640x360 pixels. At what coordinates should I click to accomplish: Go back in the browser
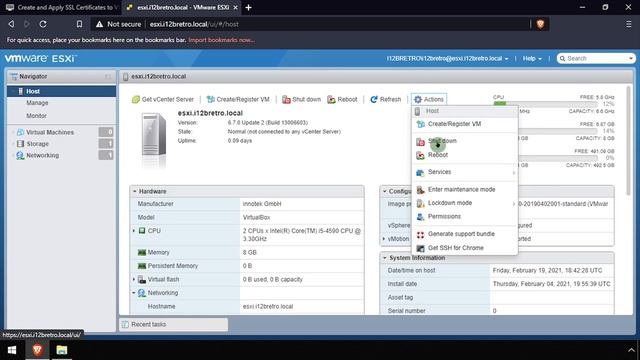(x=11, y=24)
